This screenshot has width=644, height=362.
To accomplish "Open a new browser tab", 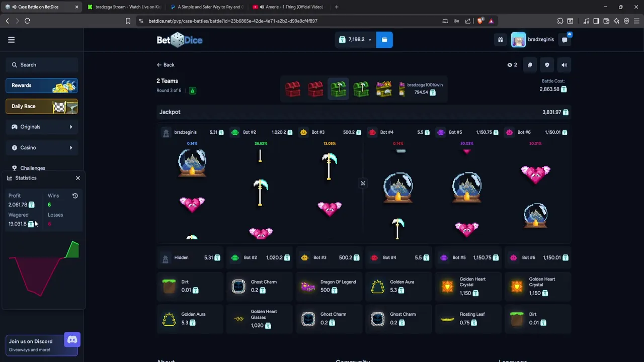I will tap(337, 7).
